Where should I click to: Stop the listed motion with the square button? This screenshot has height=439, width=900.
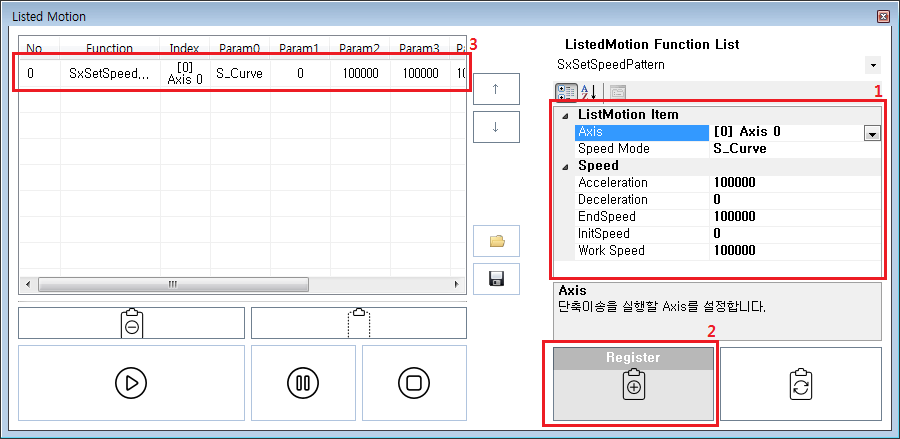(414, 382)
